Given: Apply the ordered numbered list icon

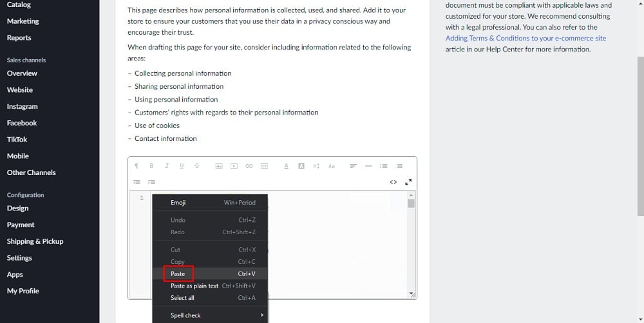Looking at the screenshot, I should coord(399,166).
